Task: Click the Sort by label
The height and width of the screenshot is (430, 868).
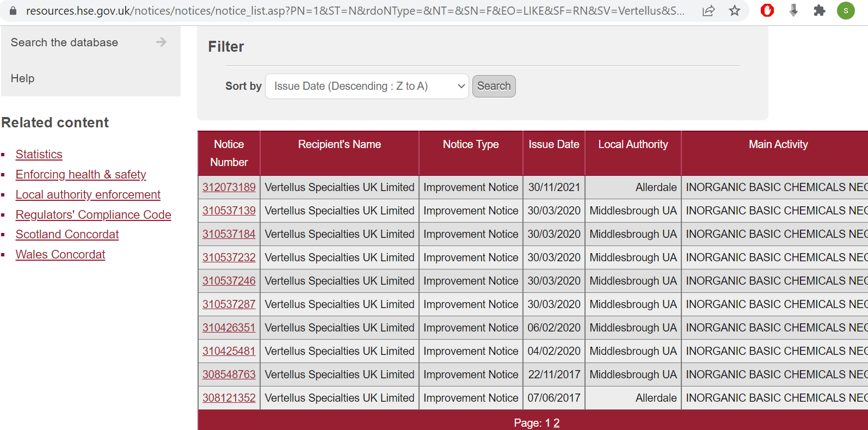Action: [243, 86]
